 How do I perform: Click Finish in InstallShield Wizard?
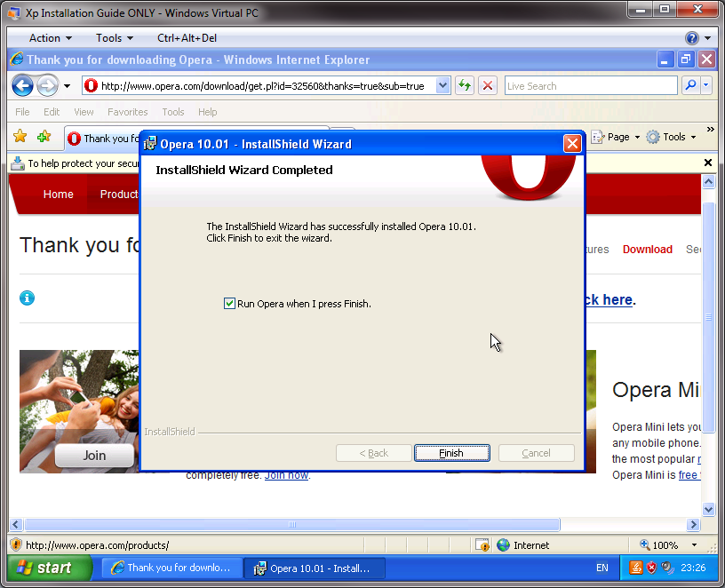(451, 453)
